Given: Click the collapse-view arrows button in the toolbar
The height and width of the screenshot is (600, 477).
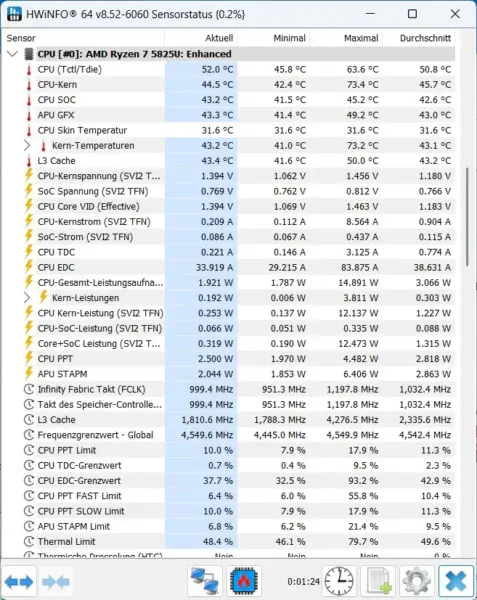Looking at the screenshot, I should (x=56, y=582).
